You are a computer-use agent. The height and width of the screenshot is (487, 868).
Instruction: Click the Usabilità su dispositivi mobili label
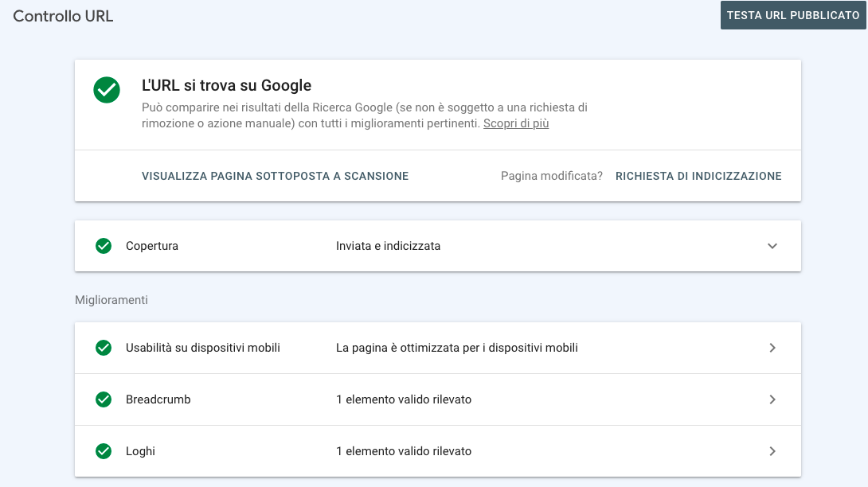[202, 348]
